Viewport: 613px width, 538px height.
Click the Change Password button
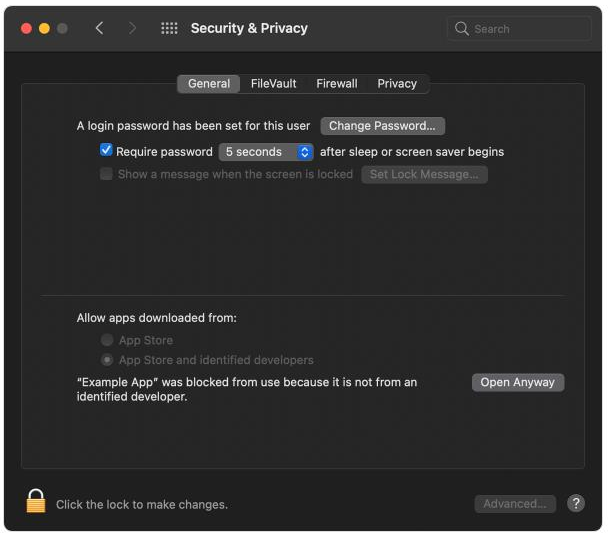382,126
